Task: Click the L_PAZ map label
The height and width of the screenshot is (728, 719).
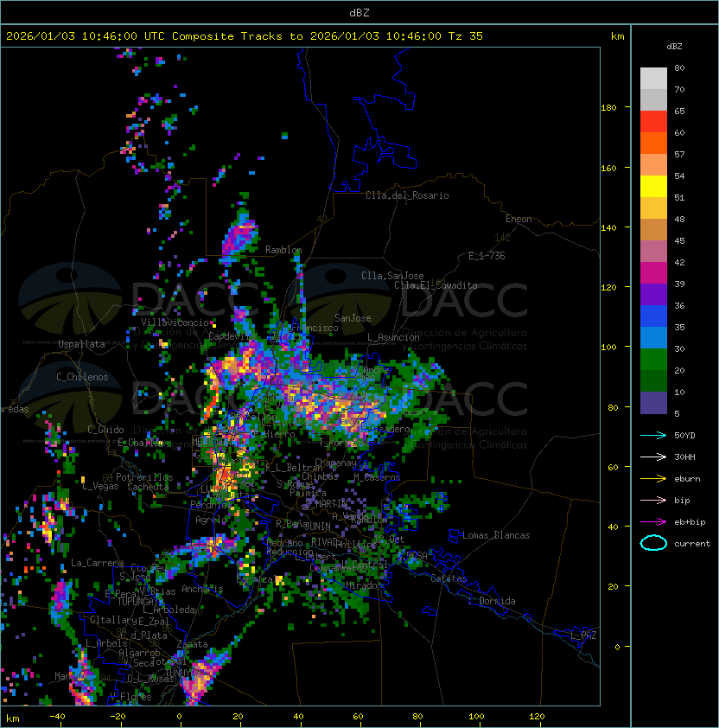Action: (583, 635)
